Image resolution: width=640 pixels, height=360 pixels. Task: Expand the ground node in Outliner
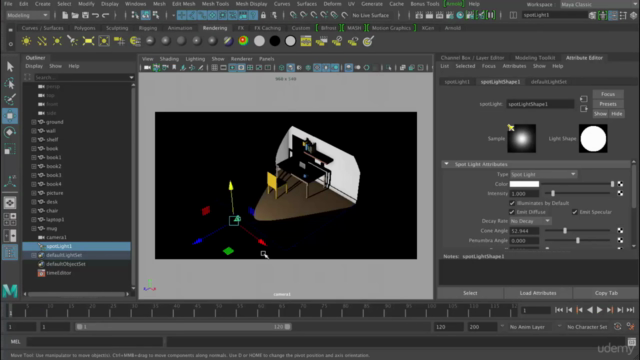click(x=34, y=122)
